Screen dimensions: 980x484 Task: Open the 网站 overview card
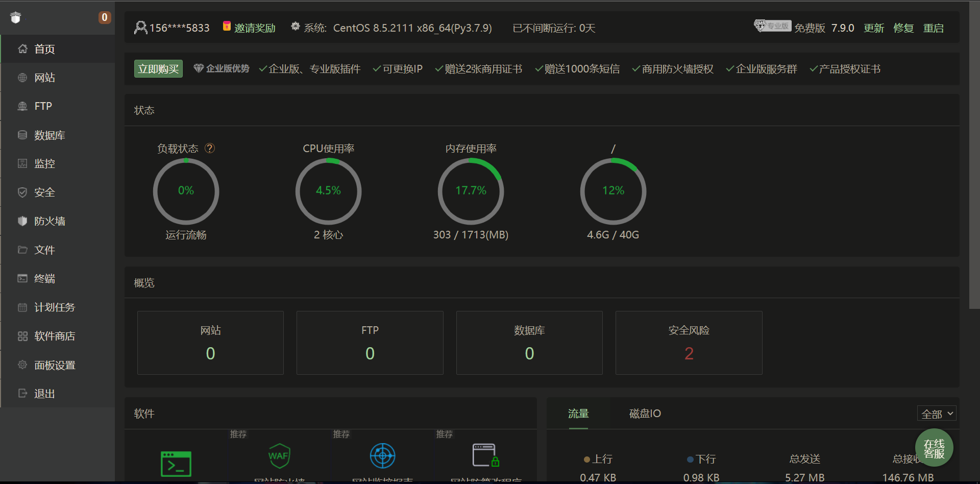pos(210,343)
